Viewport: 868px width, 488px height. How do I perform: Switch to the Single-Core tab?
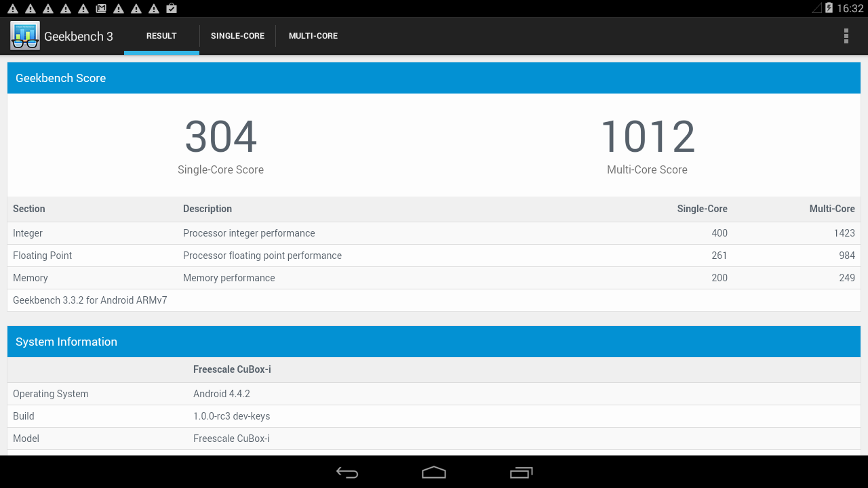tap(237, 36)
